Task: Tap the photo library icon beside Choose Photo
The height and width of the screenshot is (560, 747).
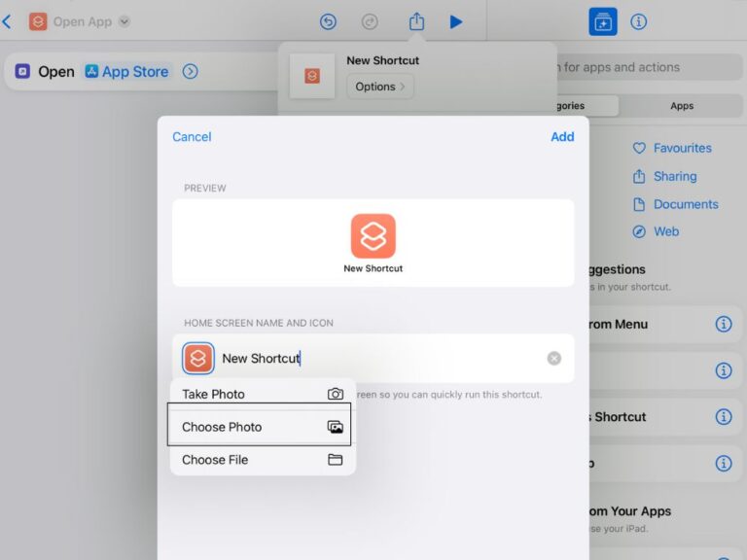Action: tap(335, 427)
